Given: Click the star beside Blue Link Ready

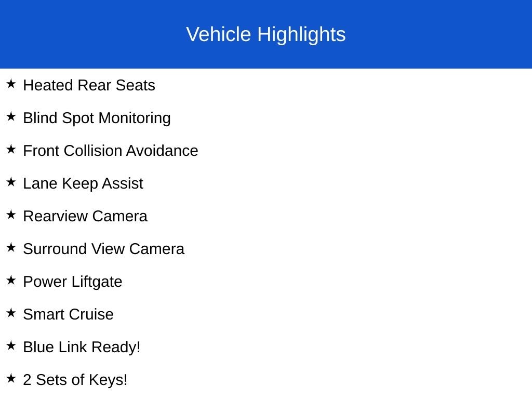Looking at the screenshot, I should 11,345.
